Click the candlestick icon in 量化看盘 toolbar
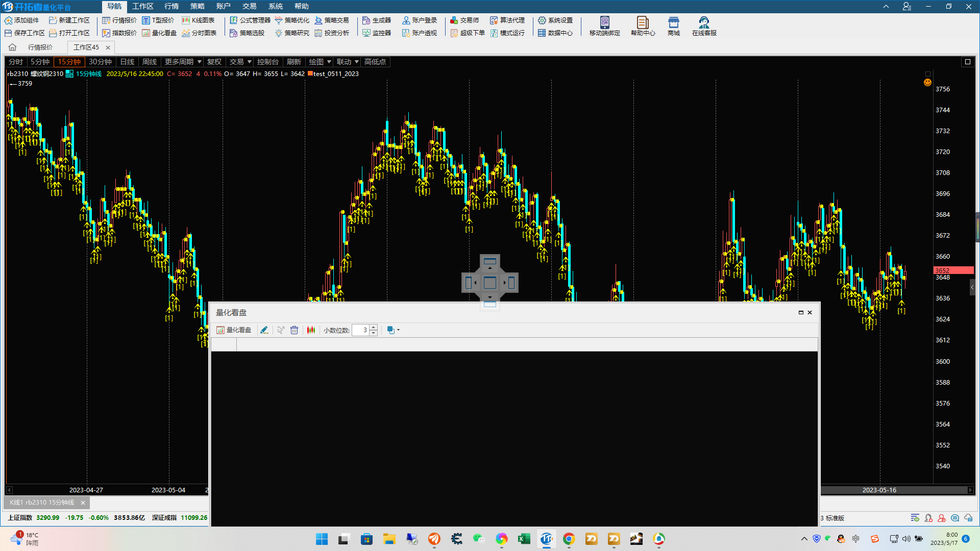The image size is (980, 551). pos(311,330)
